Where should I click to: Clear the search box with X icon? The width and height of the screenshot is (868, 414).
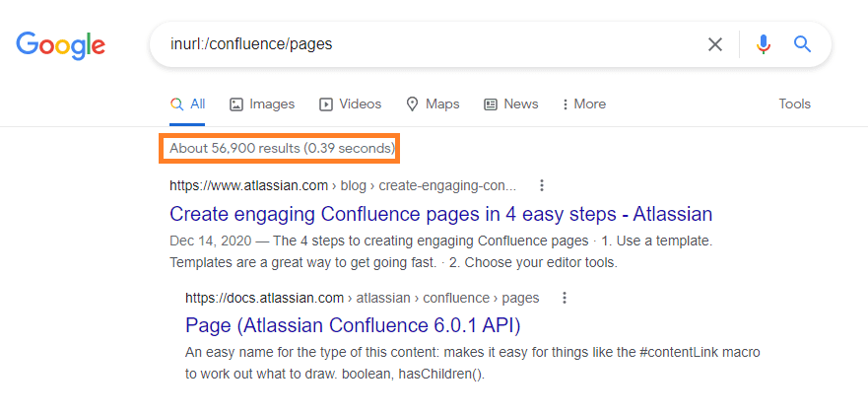pos(715,44)
